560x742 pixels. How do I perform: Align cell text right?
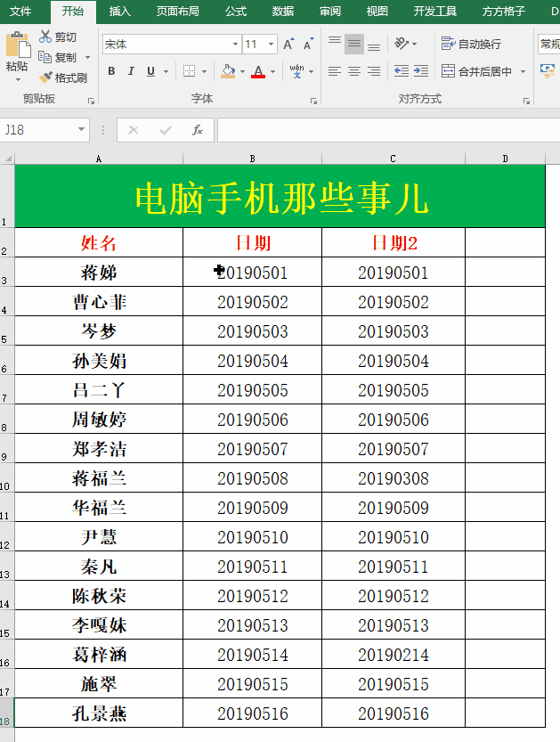point(374,71)
